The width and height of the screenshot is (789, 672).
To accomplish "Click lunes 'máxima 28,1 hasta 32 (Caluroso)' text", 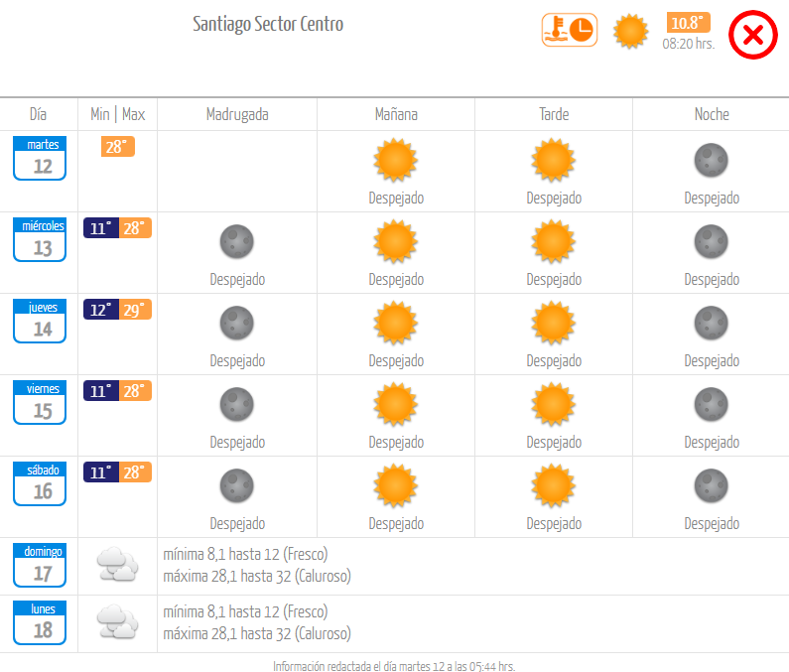I will (x=257, y=633).
